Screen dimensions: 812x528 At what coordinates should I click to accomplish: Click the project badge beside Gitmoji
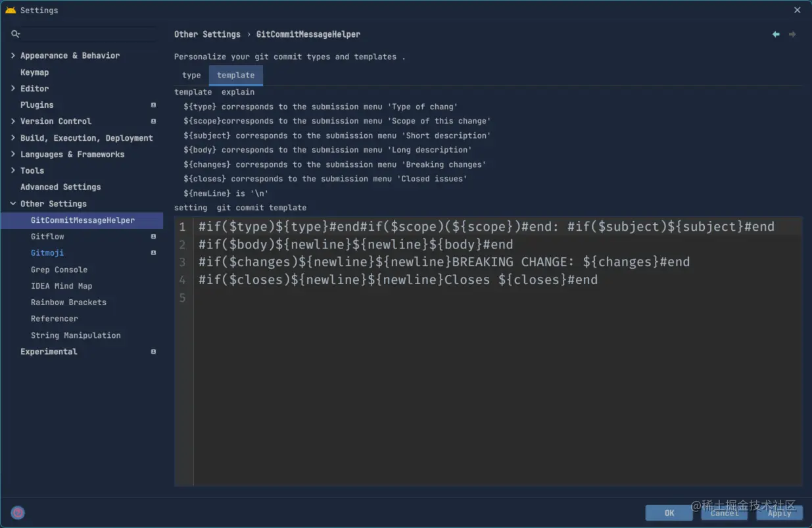tap(153, 252)
